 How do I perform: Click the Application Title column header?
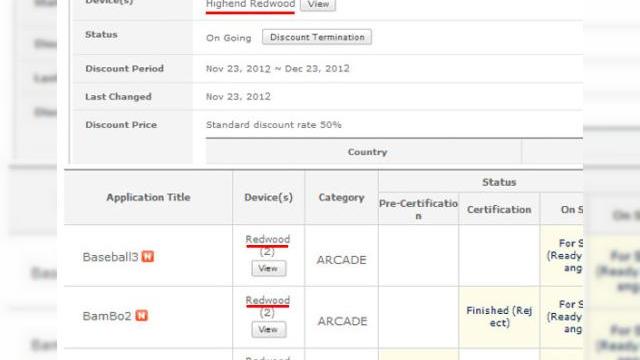pyautogui.click(x=148, y=198)
